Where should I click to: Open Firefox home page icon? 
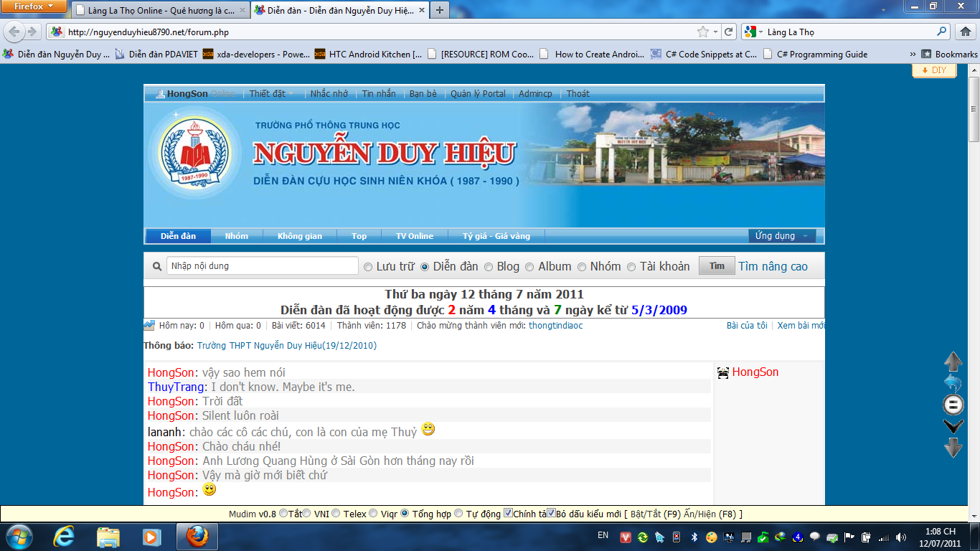click(x=965, y=32)
